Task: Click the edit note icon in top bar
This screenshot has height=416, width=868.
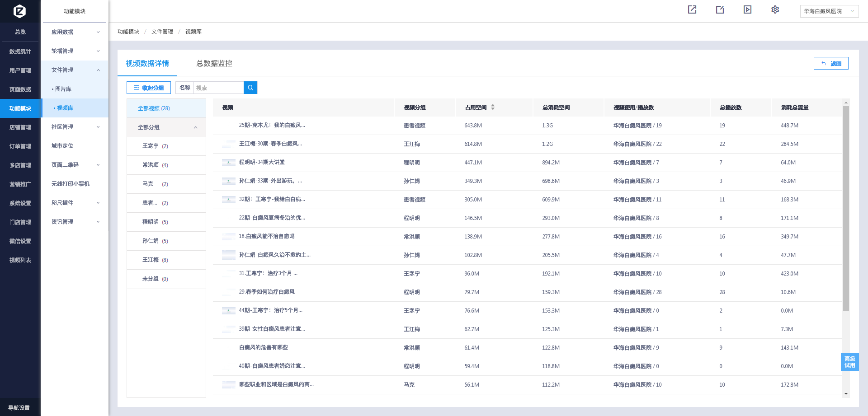Action: [720, 9]
